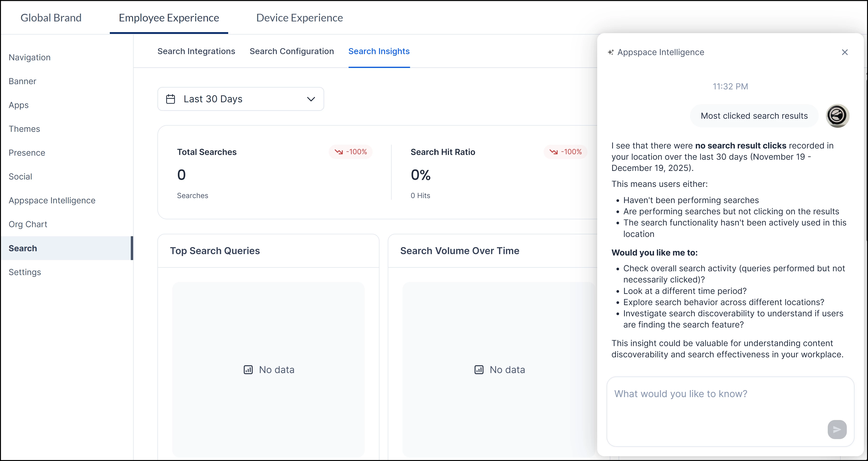This screenshot has height=461, width=868.
Task: Switch to Search Integrations tab
Action: pyautogui.click(x=196, y=51)
